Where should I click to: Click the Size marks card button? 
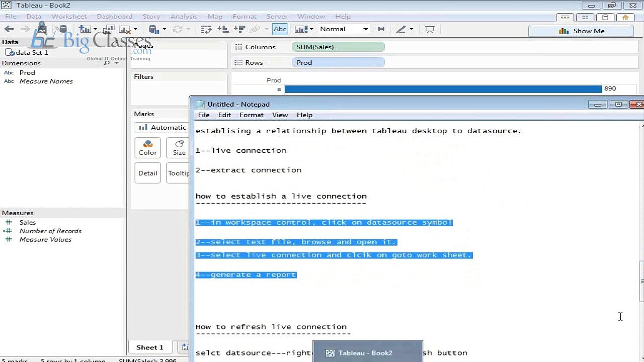pos(179,147)
